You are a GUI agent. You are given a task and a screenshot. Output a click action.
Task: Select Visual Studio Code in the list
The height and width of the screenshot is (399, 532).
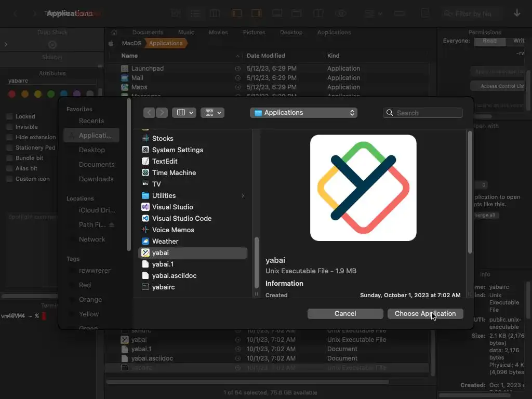coord(193,219)
